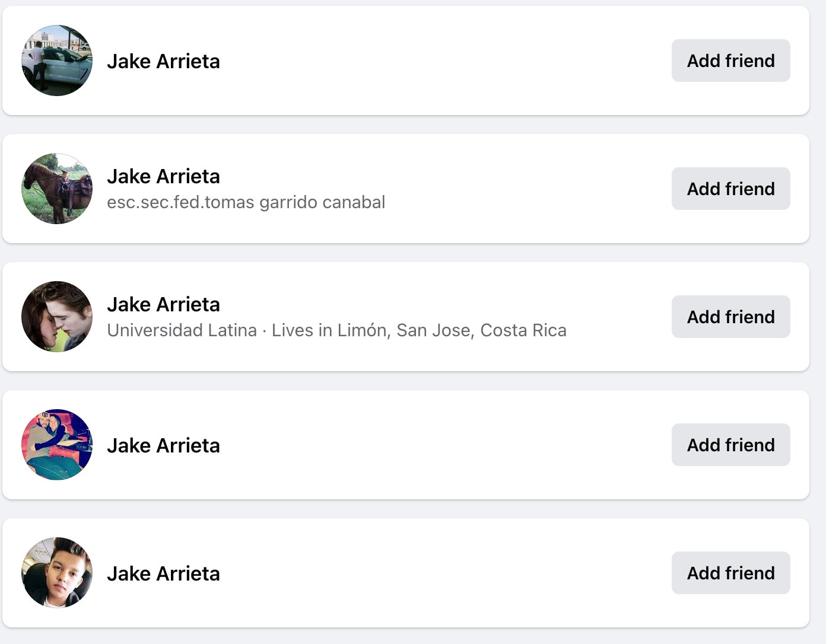Open the hugging couple photo with red background
826x644 pixels.
click(57, 445)
